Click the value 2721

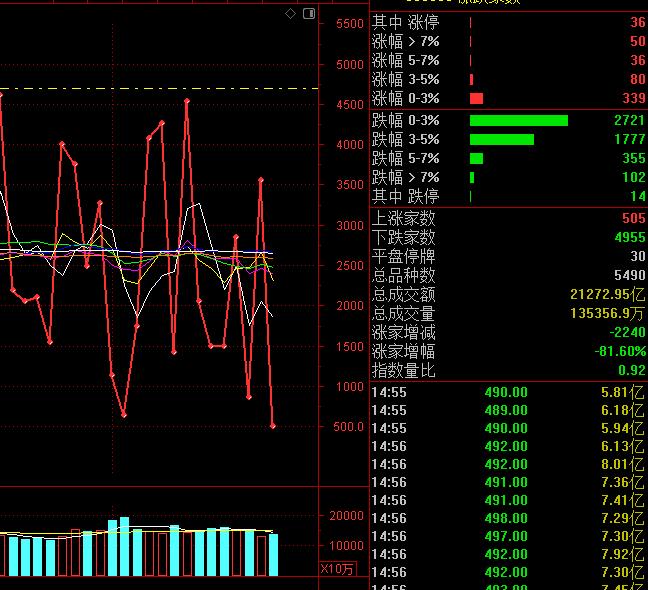click(629, 120)
